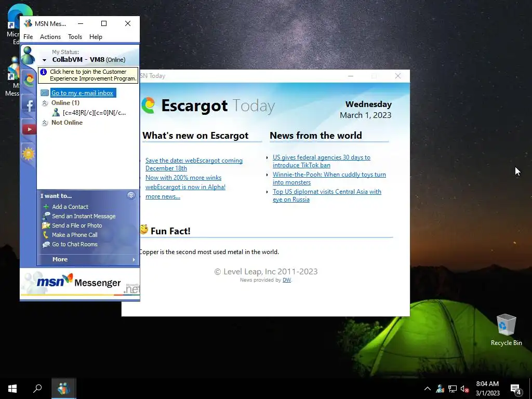
Task: Click Go to Chat Rooms
Action: coord(75,244)
